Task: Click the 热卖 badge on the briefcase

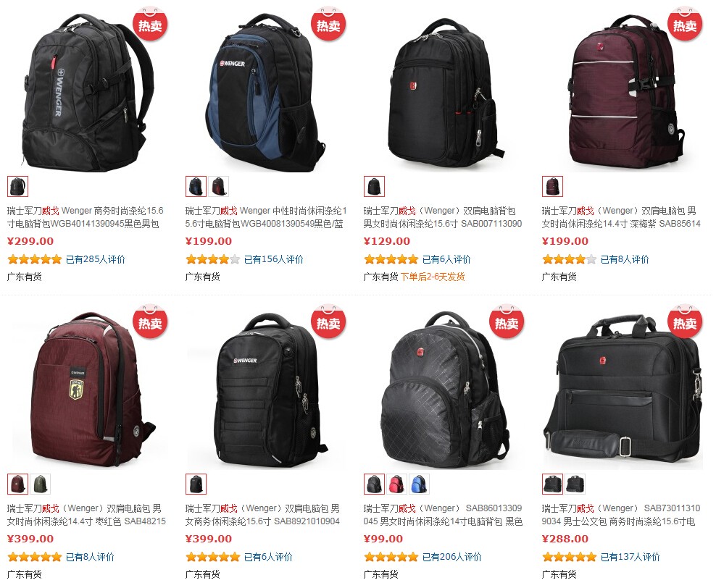Action: 685,322
